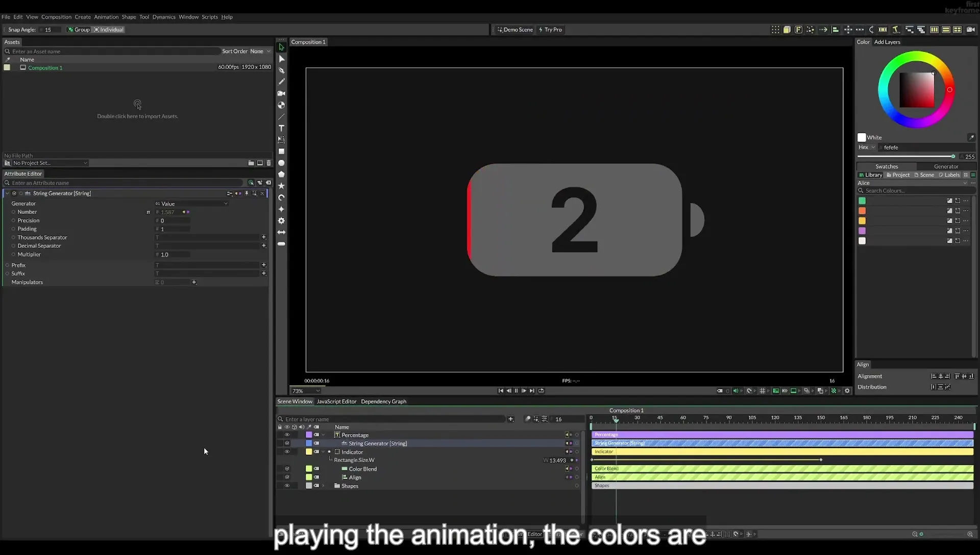
Task: Open the viewport zoom 73% dropdown
Action: click(306, 391)
